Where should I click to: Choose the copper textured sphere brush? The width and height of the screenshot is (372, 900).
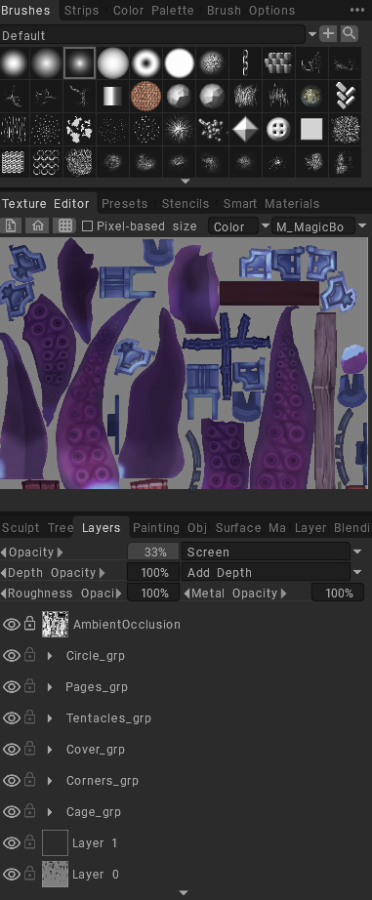(146, 95)
